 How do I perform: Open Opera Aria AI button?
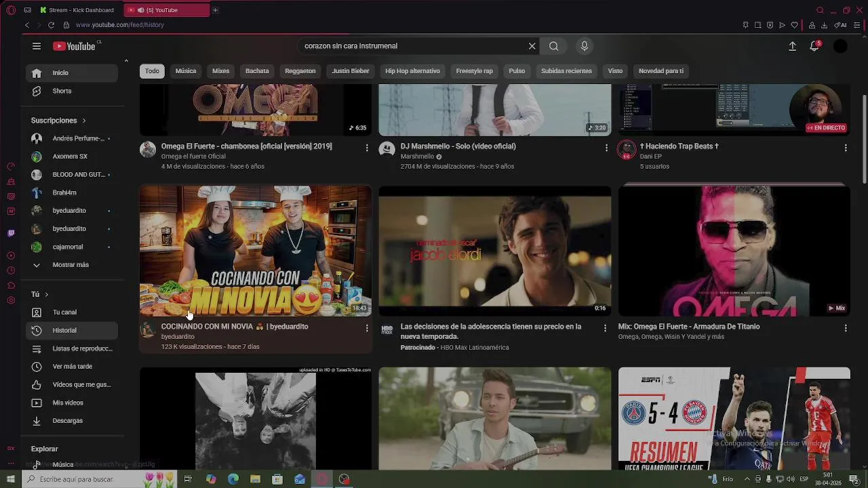tap(841, 25)
